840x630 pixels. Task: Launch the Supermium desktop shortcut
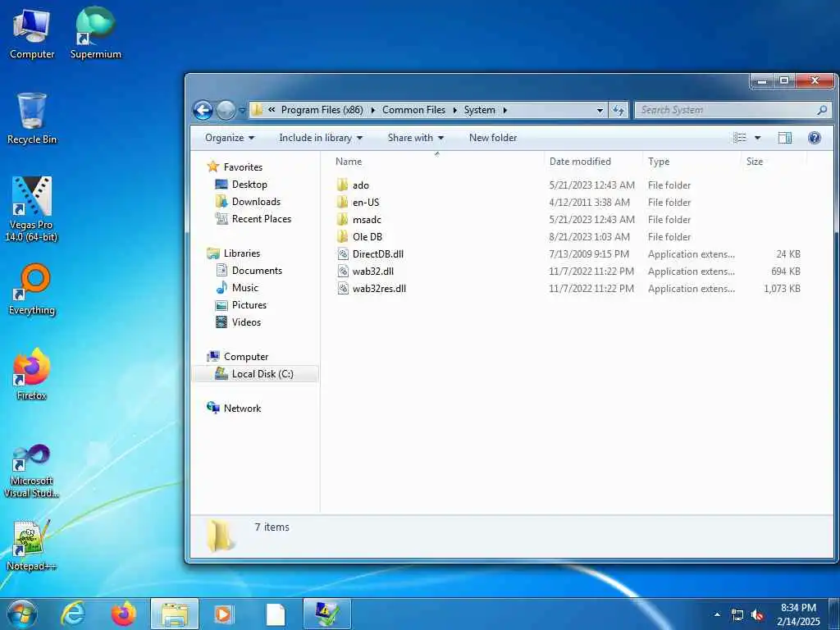click(x=95, y=34)
